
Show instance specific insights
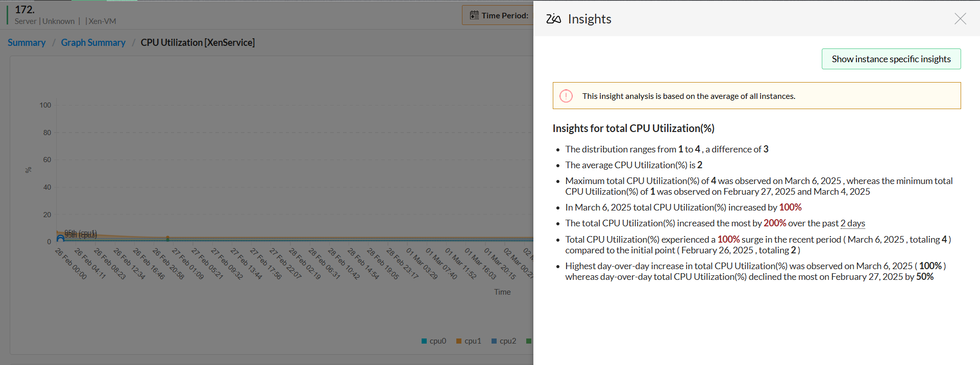tap(891, 59)
